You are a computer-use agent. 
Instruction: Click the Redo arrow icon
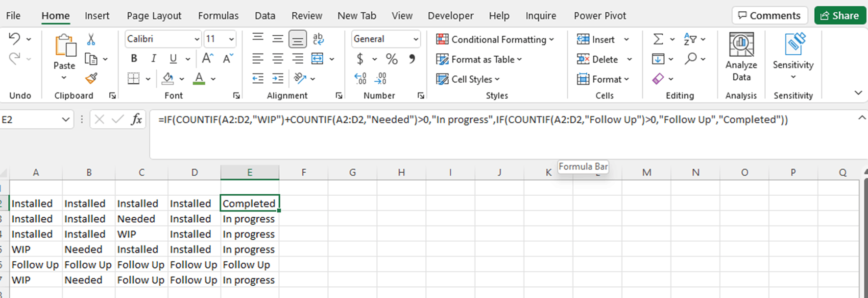pos(14,59)
